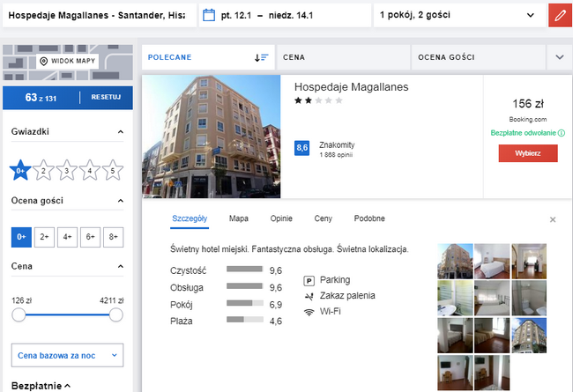Select the 5-star rating filter
This screenshot has width=573, height=392.
click(x=112, y=171)
